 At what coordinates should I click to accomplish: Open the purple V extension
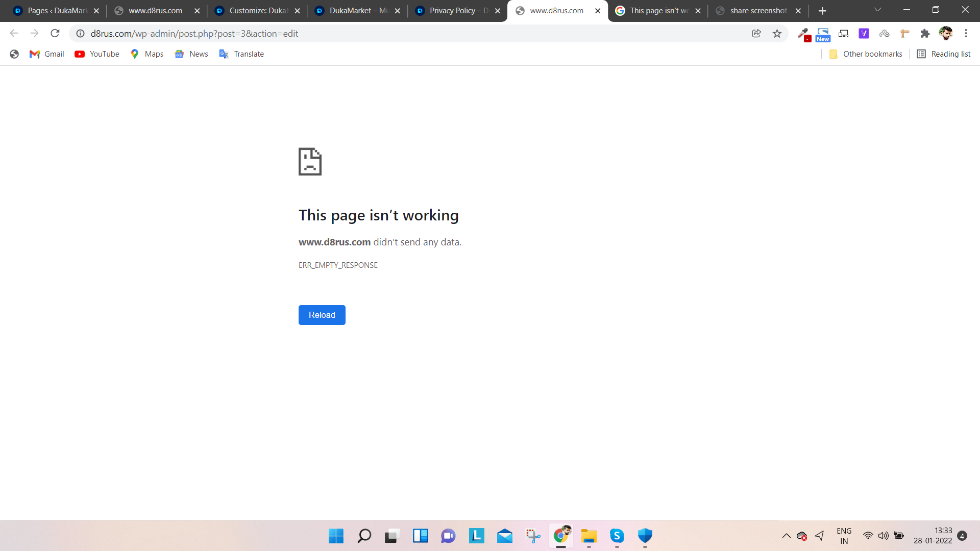(864, 33)
